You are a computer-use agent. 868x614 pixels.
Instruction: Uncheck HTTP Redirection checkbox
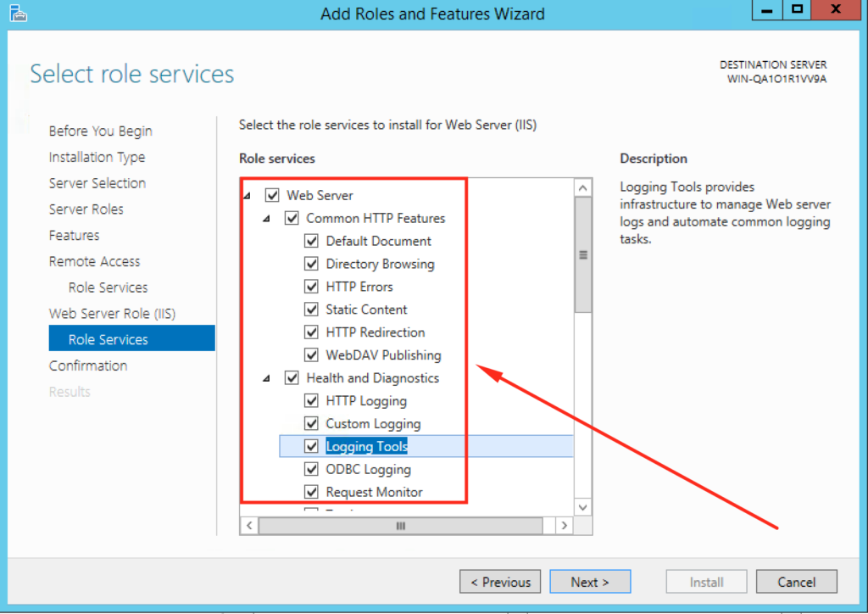(x=312, y=332)
